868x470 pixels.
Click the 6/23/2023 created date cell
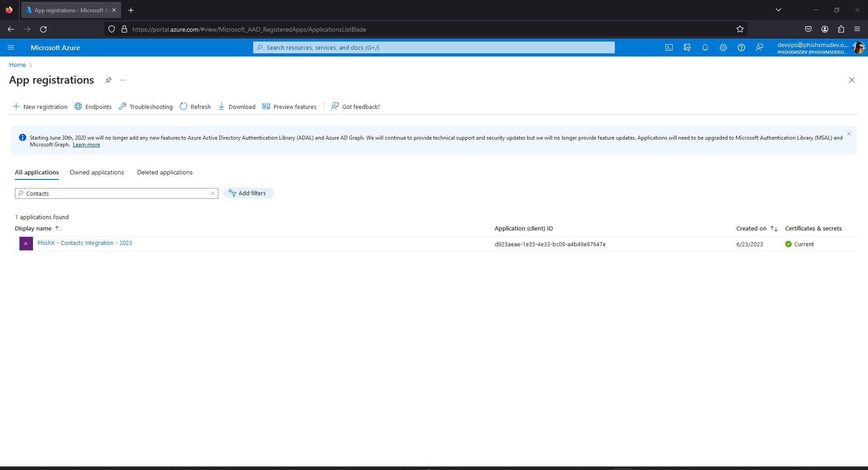750,244
